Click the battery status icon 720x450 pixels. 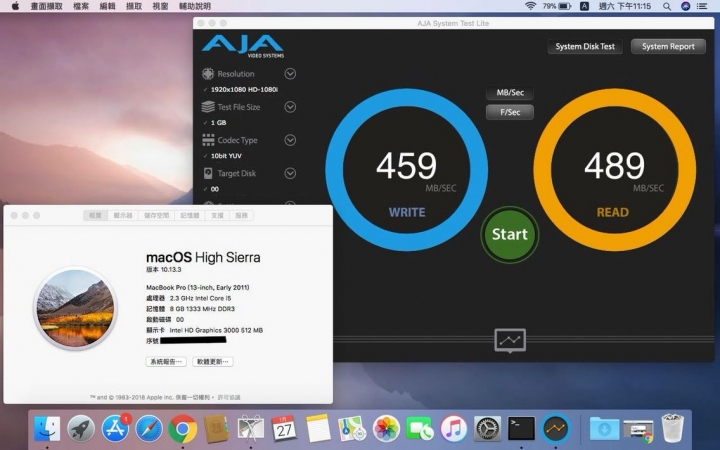point(565,6)
